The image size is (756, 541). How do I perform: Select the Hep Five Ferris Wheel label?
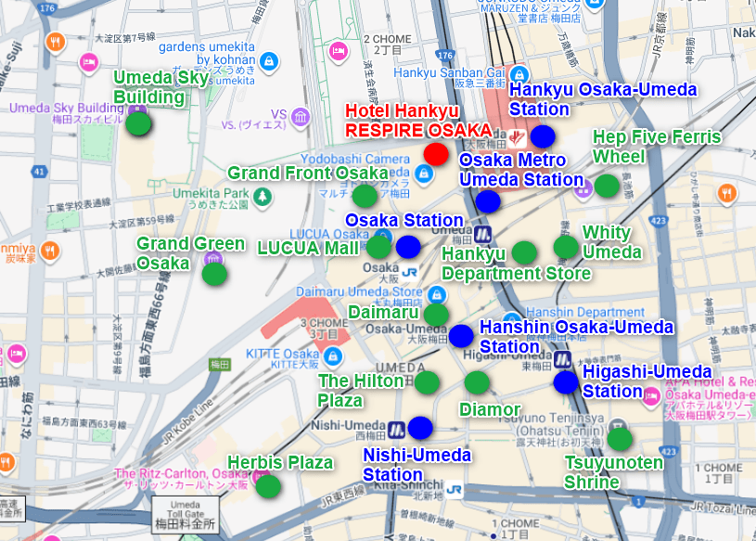point(657,147)
